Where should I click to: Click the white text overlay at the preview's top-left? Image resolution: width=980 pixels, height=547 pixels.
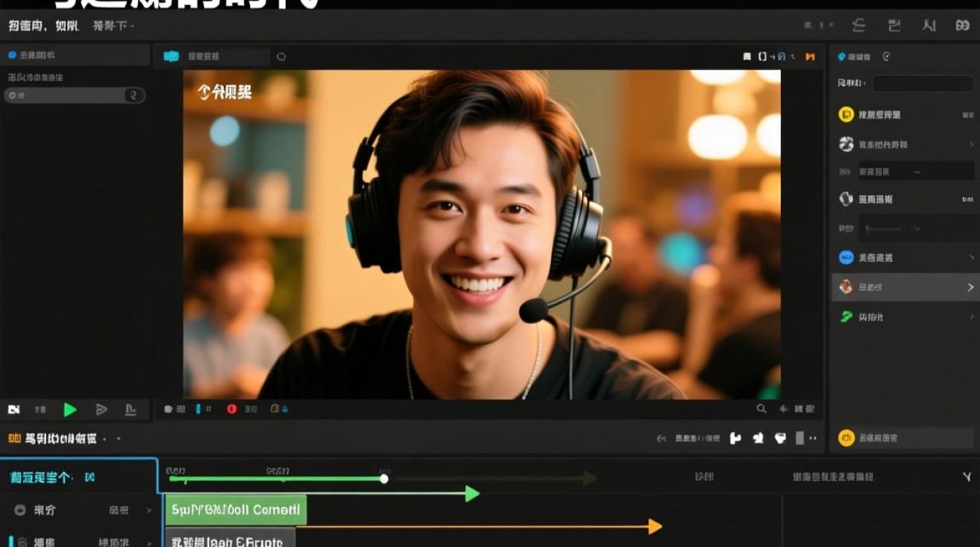pyautogui.click(x=225, y=91)
